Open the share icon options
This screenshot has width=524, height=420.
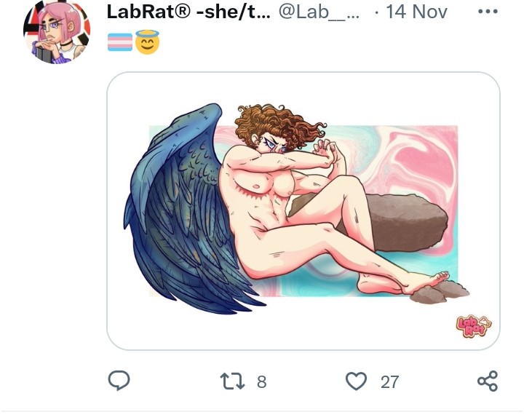[x=488, y=381]
